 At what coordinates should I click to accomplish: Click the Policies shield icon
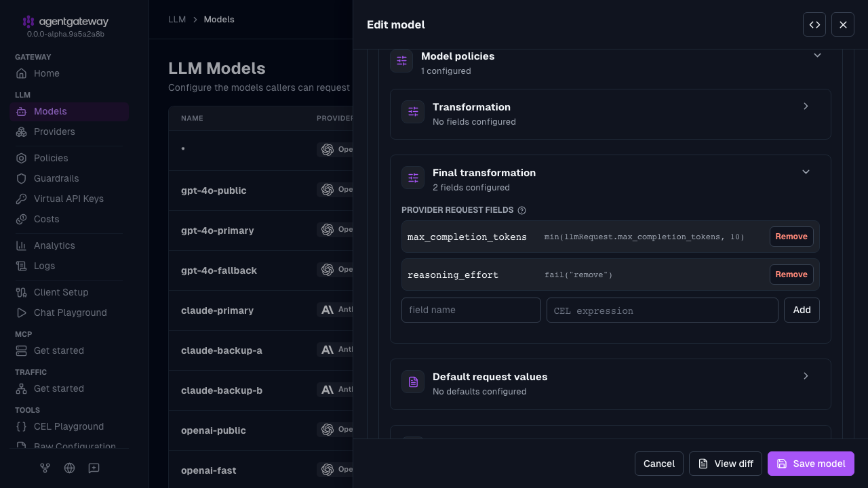[22, 158]
